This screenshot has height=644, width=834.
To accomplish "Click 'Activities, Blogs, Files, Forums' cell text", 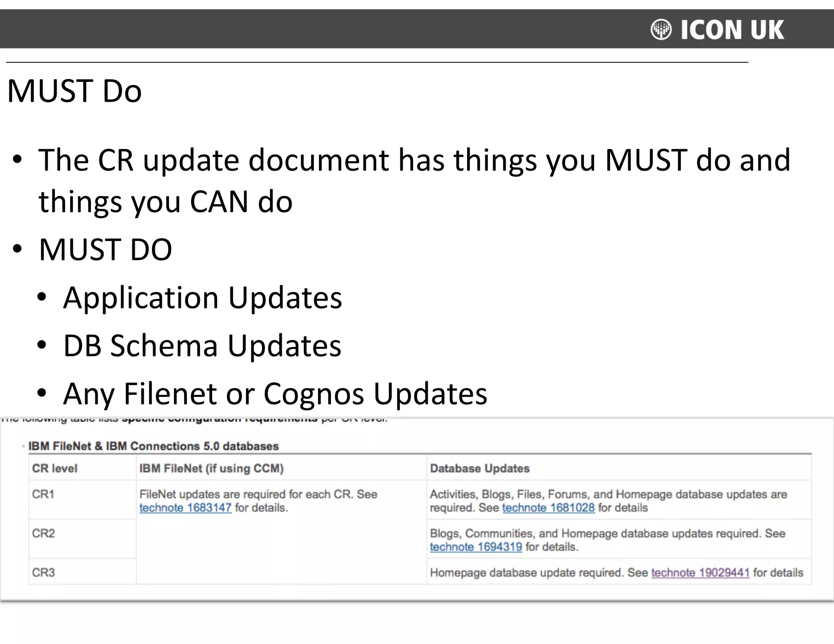I will pyautogui.click(x=608, y=501).
